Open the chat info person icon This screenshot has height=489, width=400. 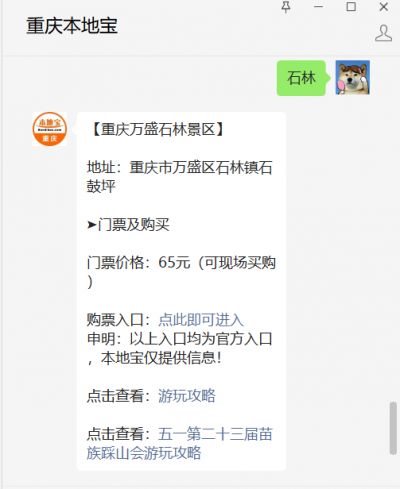[x=383, y=33]
